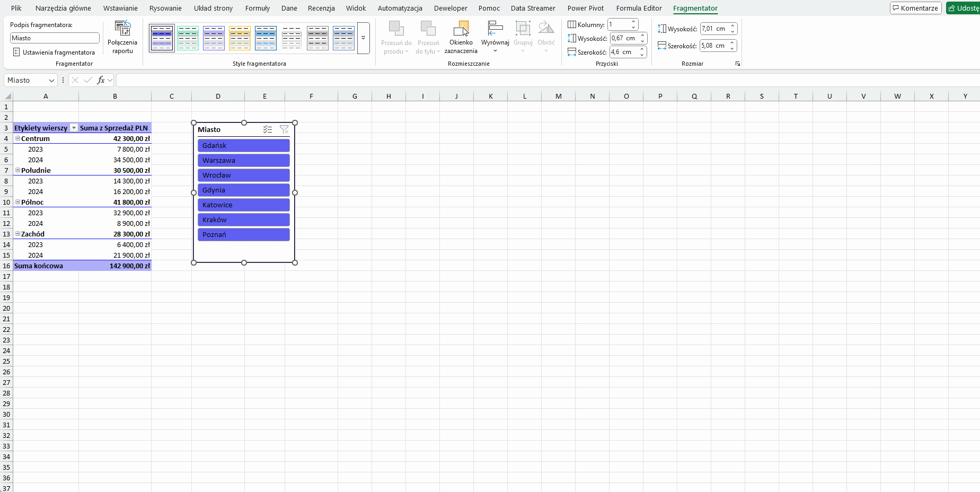Click the select-all corner of the sheet

click(7, 96)
